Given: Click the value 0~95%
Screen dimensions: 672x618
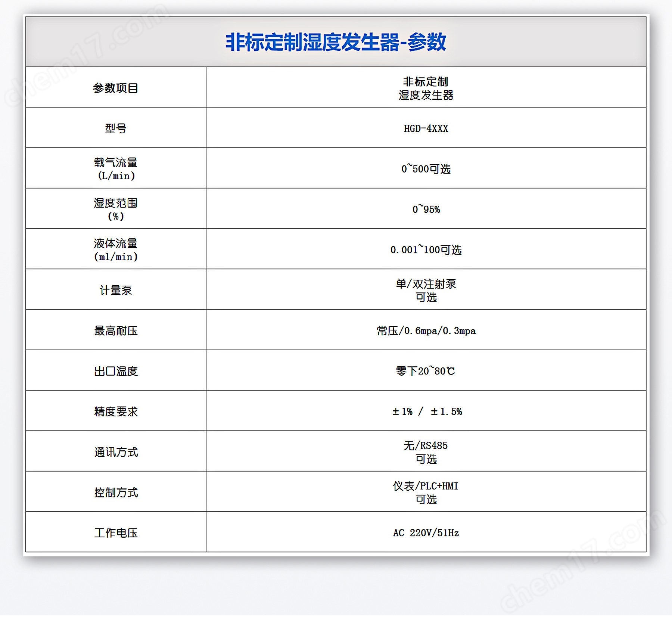Looking at the screenshot, I should coord(426,209).
